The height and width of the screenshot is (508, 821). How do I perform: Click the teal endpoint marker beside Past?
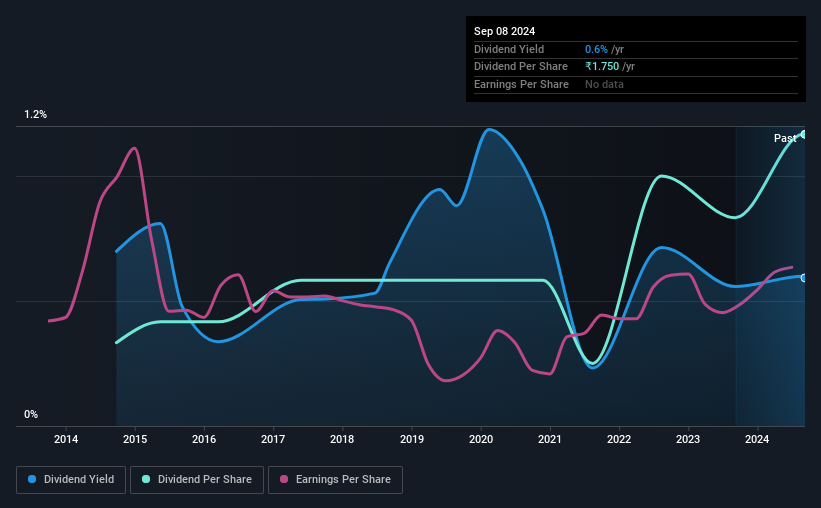tap(804, 135)
